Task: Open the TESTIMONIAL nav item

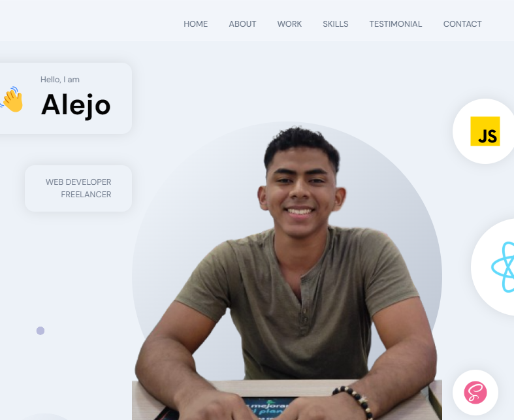Action: coord(396,24)
